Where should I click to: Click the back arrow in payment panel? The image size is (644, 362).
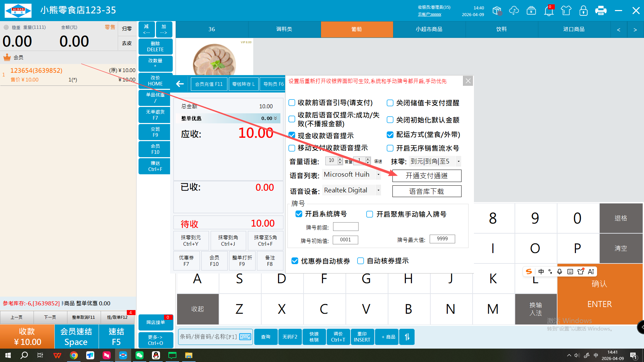(180, 84)
